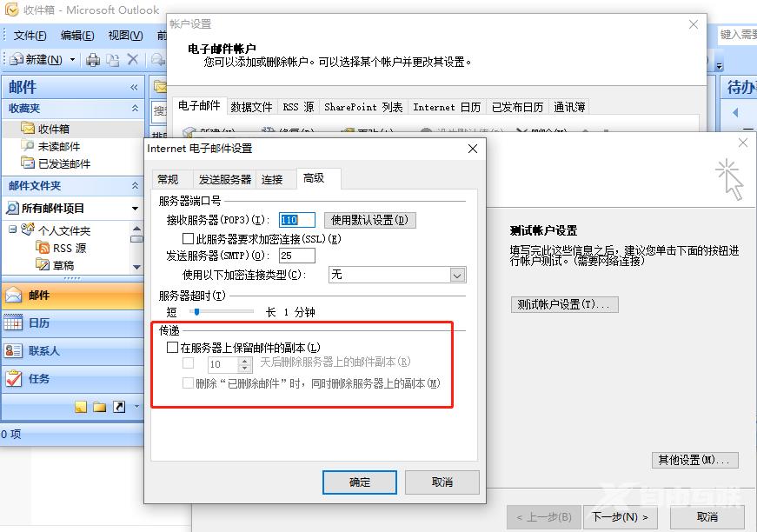The image size is (757, 532).
Task: Open the Tasks (任务) navigation button
Action: coord(72,379)
